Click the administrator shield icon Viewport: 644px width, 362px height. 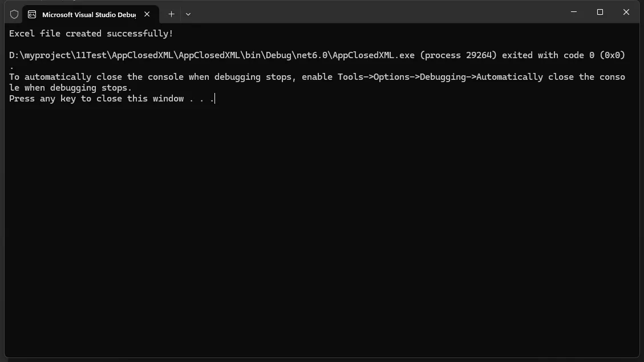[x=14, y=14]
